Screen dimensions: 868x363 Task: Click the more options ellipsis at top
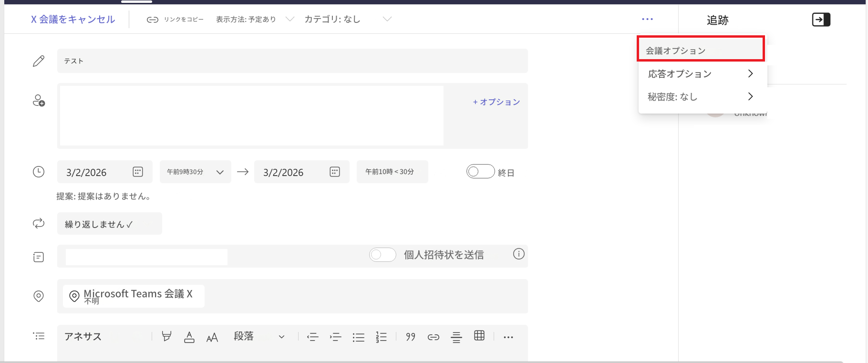coord(647,19)
